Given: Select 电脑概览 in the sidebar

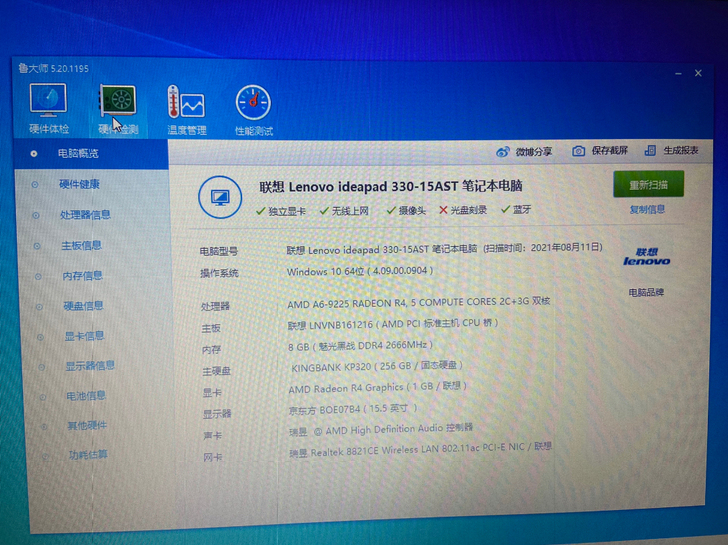Looking at the screenshot, I should [x=91, y=154].
